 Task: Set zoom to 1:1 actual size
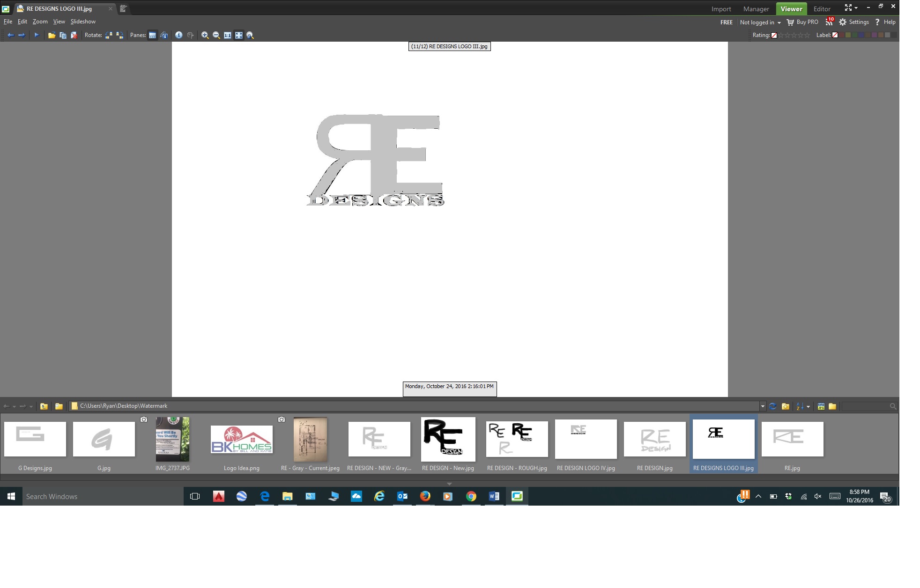coord(227,35)
